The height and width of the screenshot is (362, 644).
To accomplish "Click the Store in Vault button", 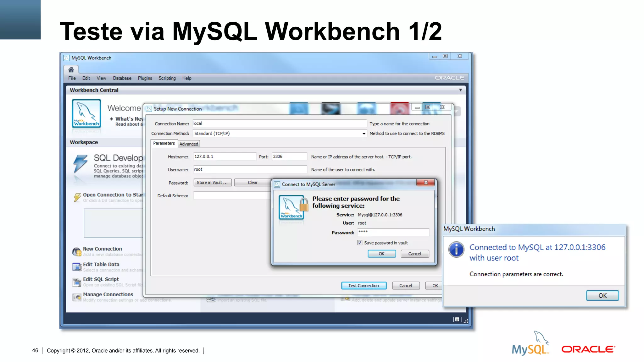I will [212, 183].
